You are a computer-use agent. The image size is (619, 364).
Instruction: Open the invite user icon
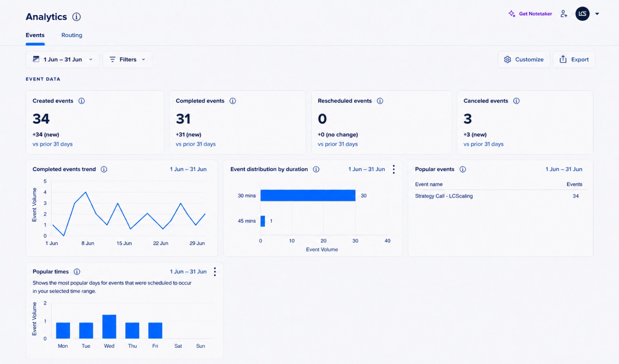[564, 14]
